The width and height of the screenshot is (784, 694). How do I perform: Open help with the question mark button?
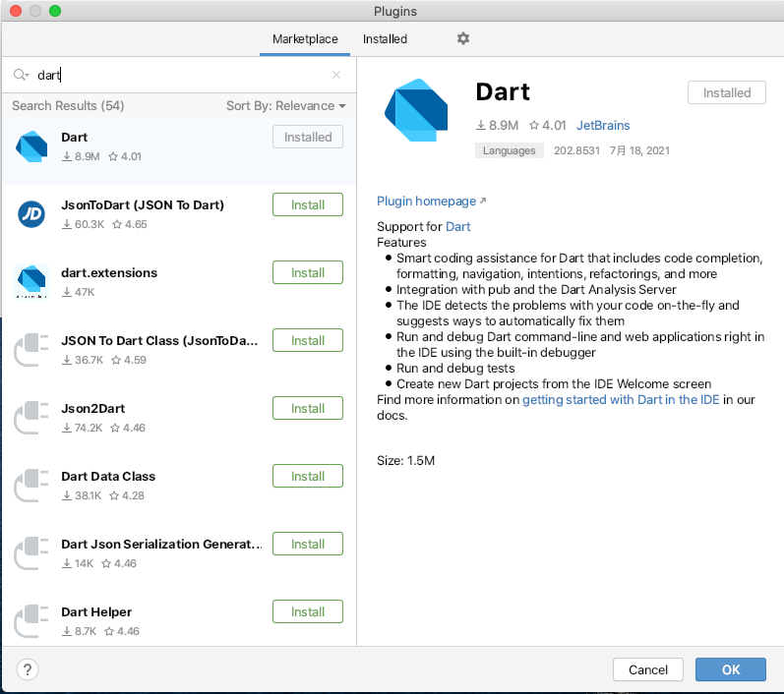click(x=28, y=669)
